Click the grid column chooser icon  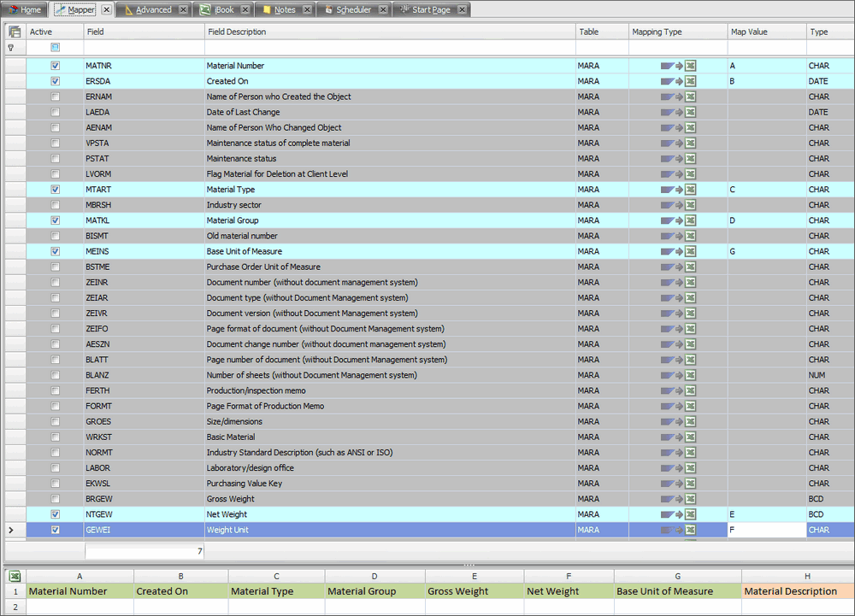[x=14, y=32]
